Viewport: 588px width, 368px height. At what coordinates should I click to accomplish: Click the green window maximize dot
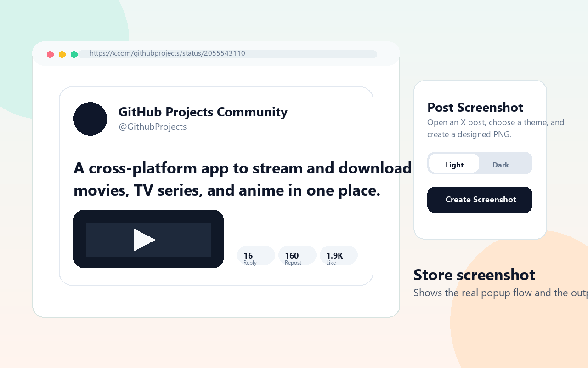tap(74, 54)
